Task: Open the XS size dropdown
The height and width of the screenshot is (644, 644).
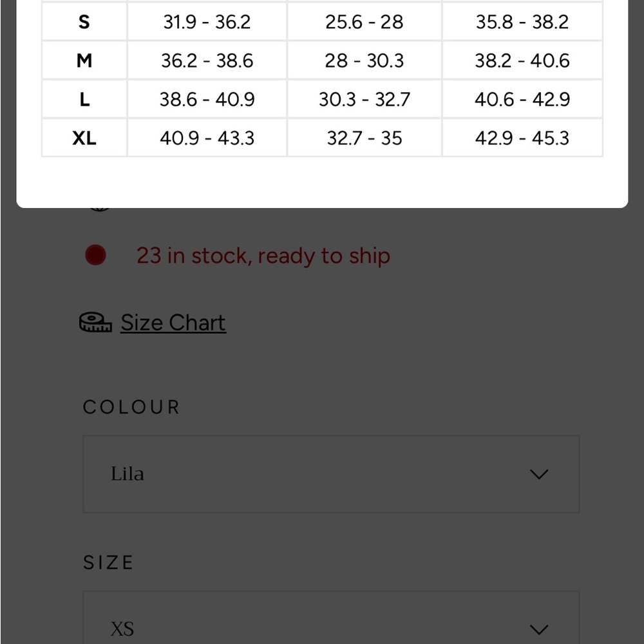Action: (x=331, y=618)
